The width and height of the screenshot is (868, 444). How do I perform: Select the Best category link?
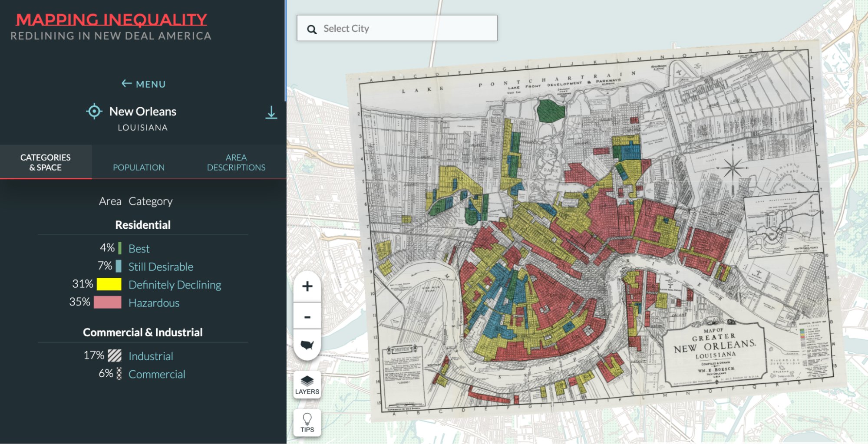[x=139, y=249]
